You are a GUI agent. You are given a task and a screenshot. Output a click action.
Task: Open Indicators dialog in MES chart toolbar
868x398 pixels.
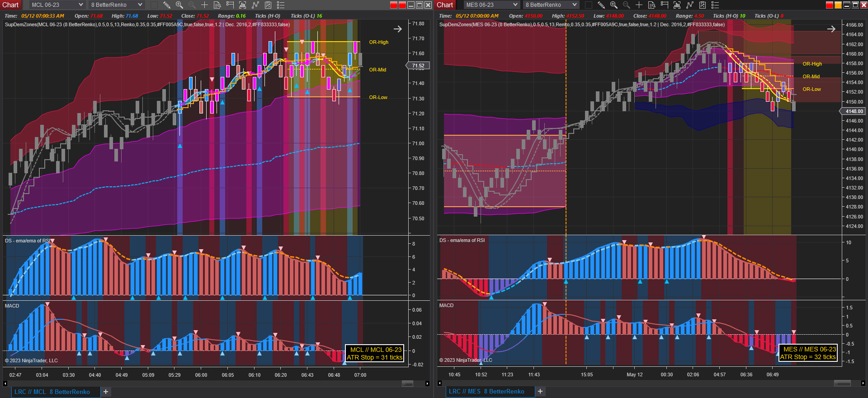(x=690, y=5)
